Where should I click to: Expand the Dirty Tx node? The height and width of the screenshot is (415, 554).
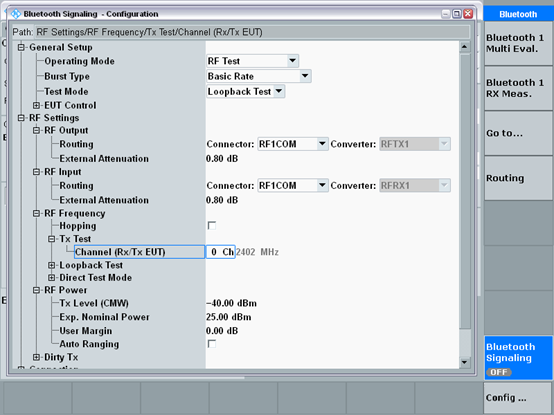click(x=36, y=357)
